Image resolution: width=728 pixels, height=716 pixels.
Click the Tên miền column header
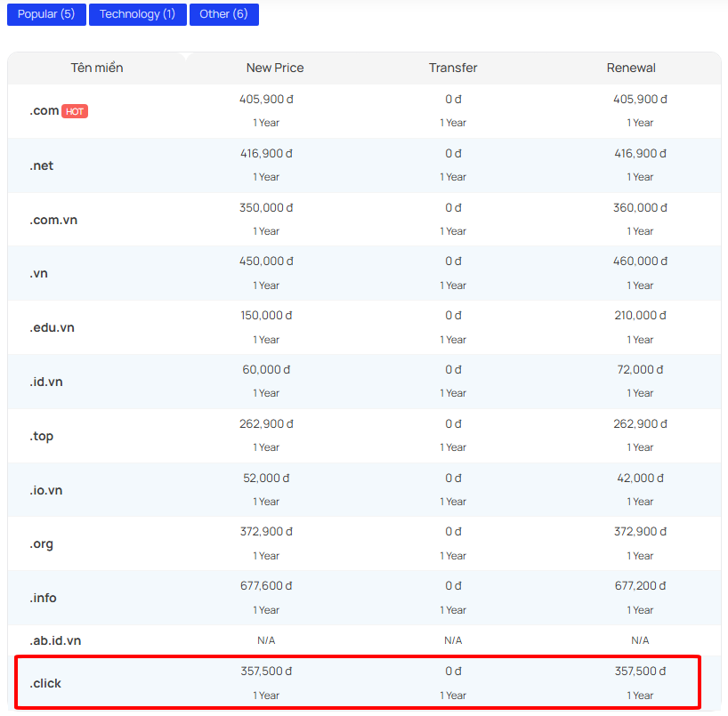click(x=97, y=68)
